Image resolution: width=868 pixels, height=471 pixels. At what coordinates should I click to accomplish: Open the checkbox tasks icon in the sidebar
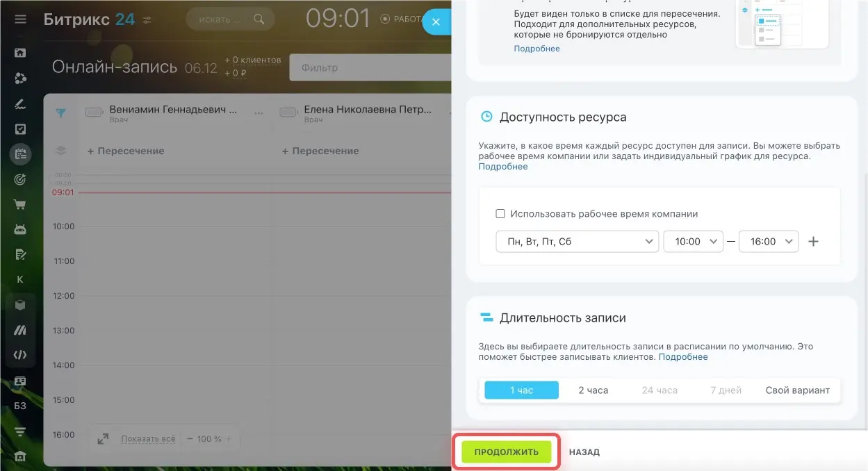pos(20,129)
